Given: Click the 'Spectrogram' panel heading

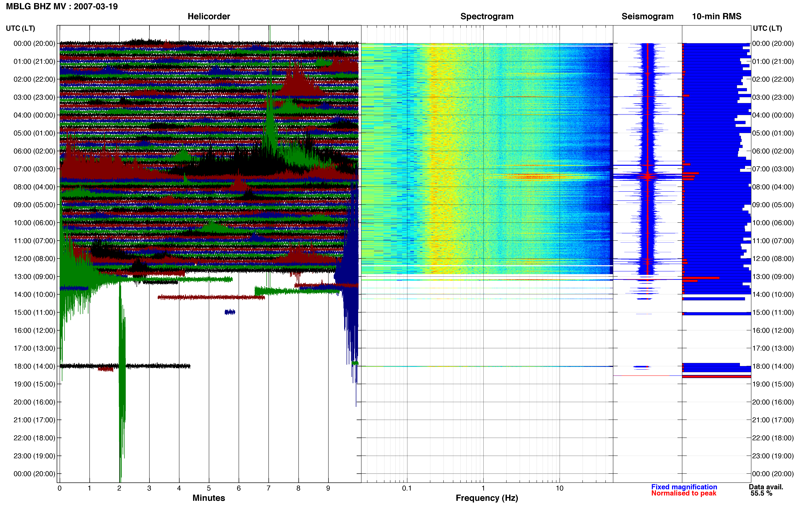Looking at the screenshot, I should point(487,16).
